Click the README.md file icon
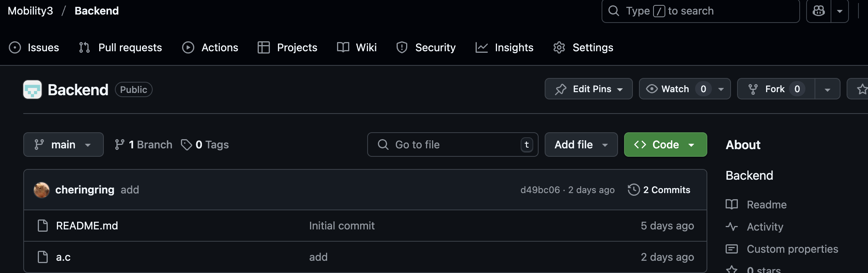The image size is (868, 273). pos(43,226)
